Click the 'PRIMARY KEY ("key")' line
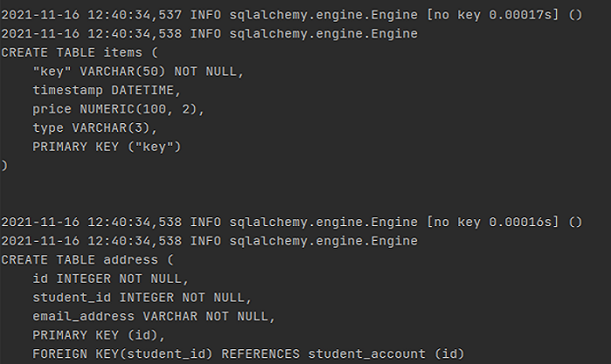Viewport: 611px width, 364px height. (106, 146)
